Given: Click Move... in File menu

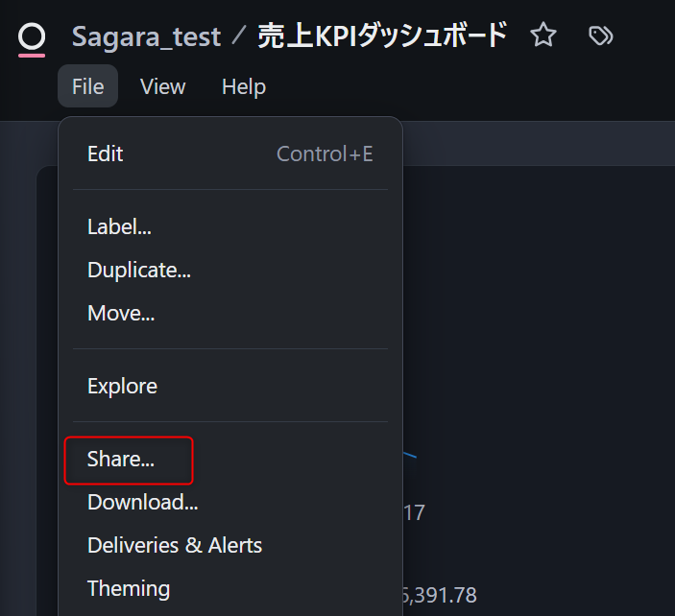Looking at the screenshot, I should (121, 313).
